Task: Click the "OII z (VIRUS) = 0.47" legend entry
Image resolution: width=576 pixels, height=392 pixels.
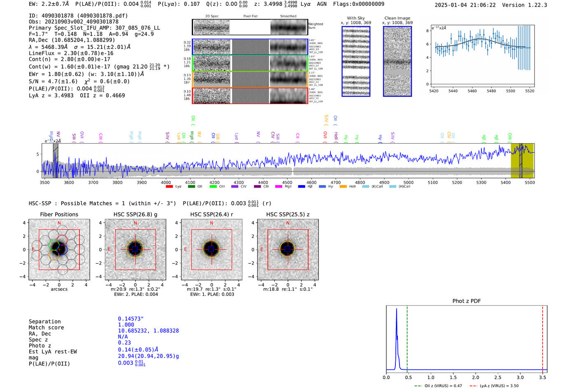Action: point(438,386)
